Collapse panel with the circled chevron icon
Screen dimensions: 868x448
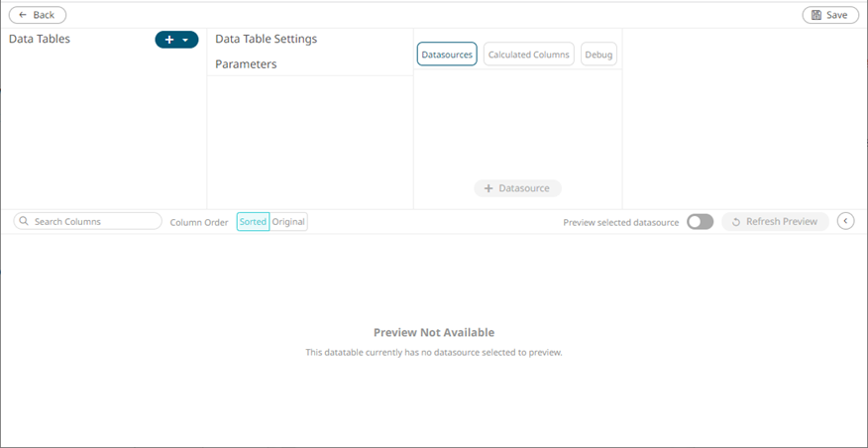(845, 221)
